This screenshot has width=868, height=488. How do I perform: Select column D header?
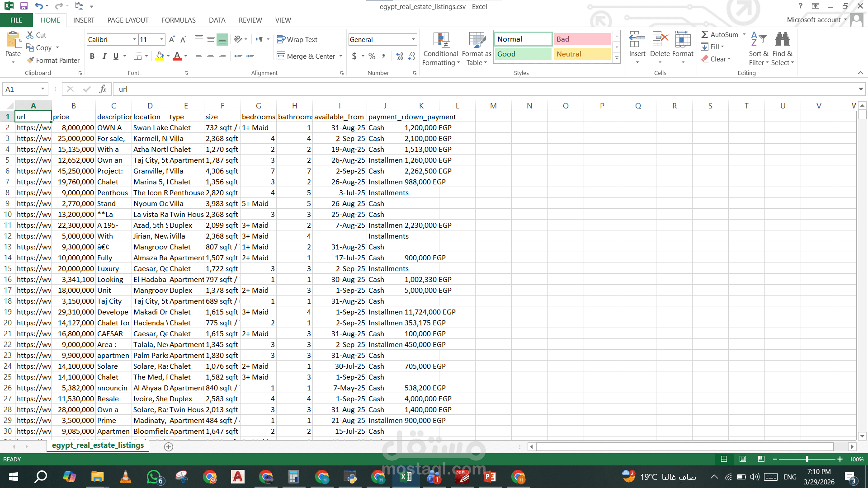[x=150, y=106]
